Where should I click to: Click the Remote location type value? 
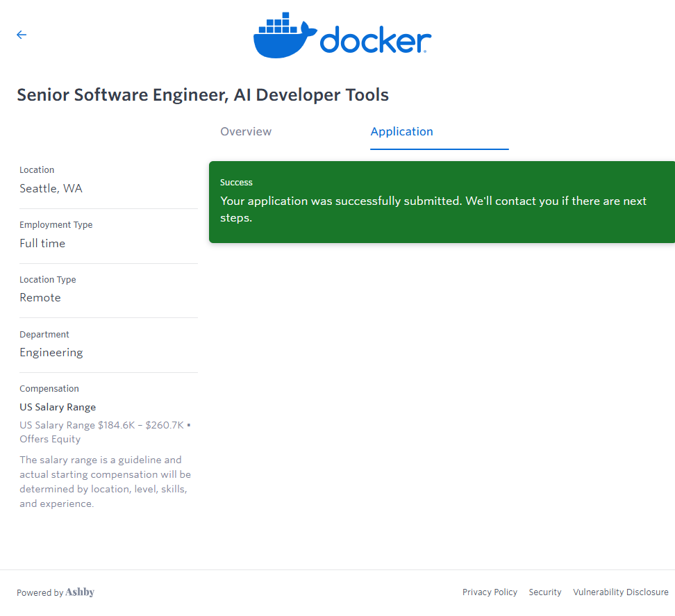click(40, 298)
